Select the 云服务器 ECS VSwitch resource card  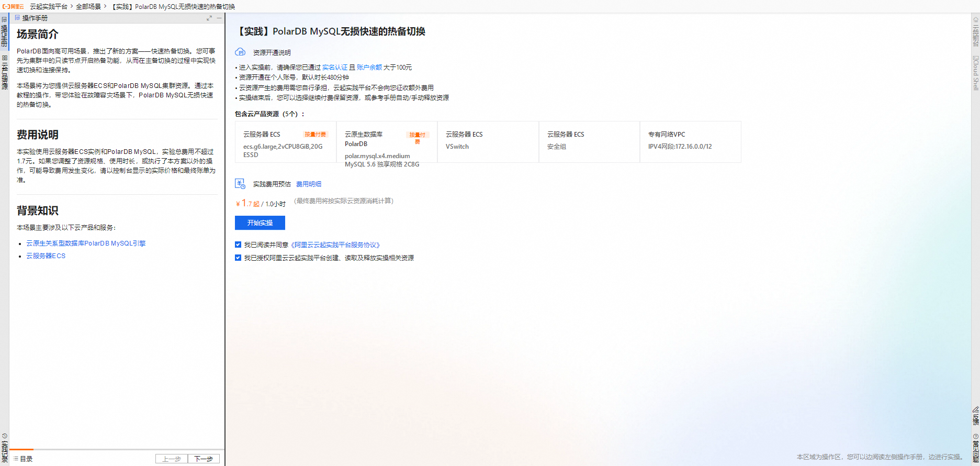[488, 142]
